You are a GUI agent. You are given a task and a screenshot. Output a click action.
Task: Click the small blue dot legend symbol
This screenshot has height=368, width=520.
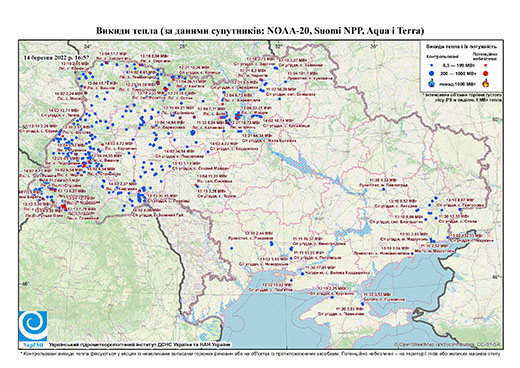(432, 65)
